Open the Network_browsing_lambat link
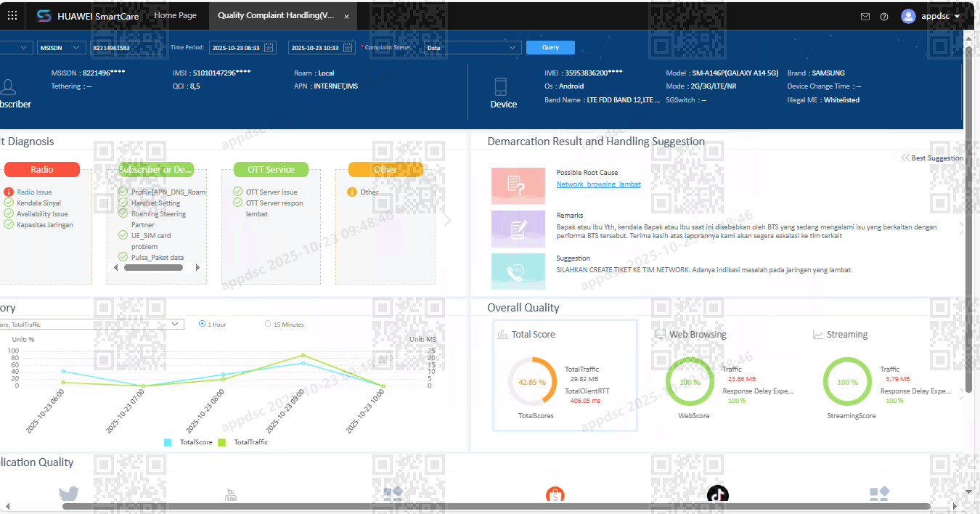Screen dimensions: 980x514 [599, 184]
